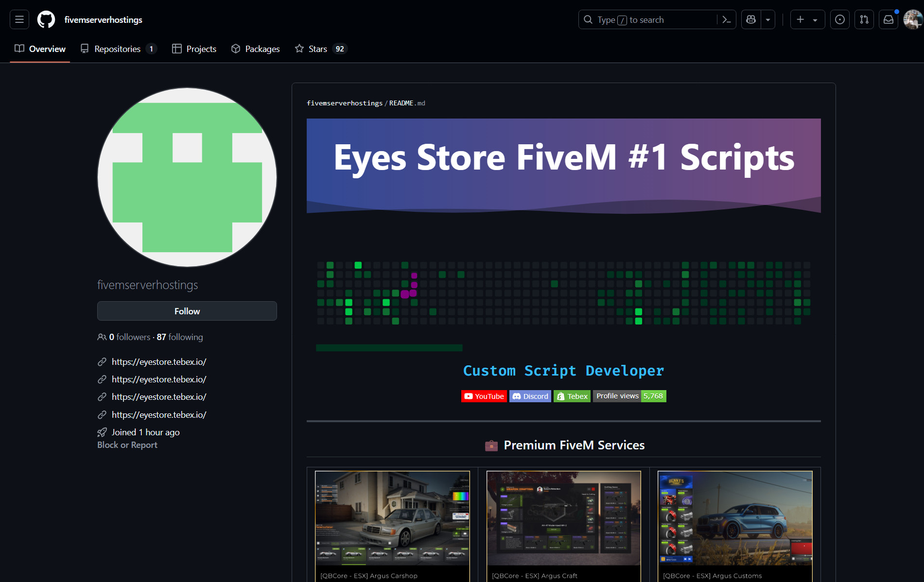Screen dimensions: 924x582
Task: Click Block or Report
Action: tap(127, 445)
